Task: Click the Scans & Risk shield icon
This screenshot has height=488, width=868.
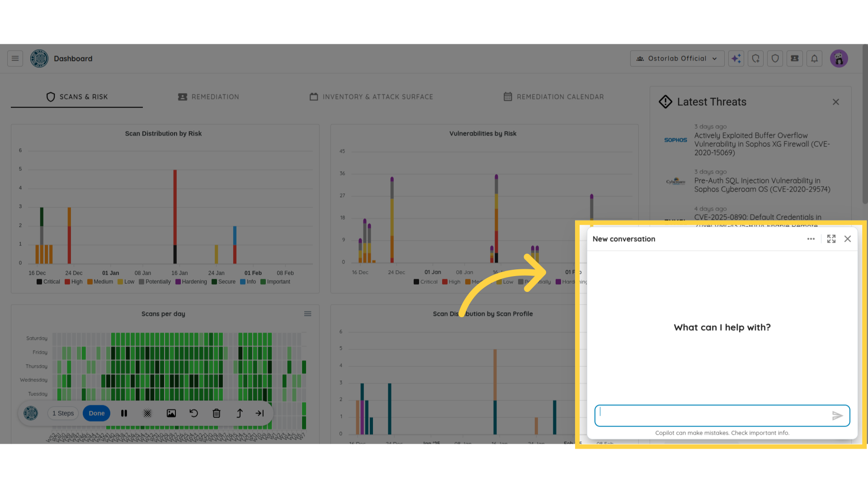Action: pos(50,96)
